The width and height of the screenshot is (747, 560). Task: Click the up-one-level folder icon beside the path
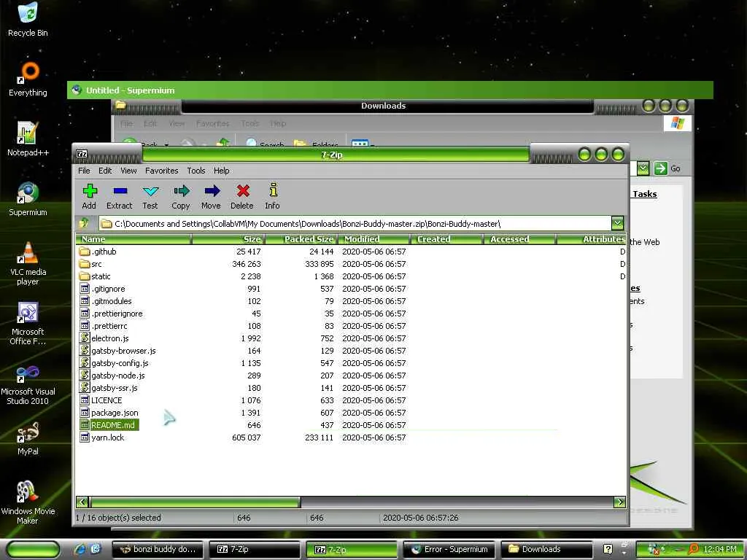[x=85, y=223]
